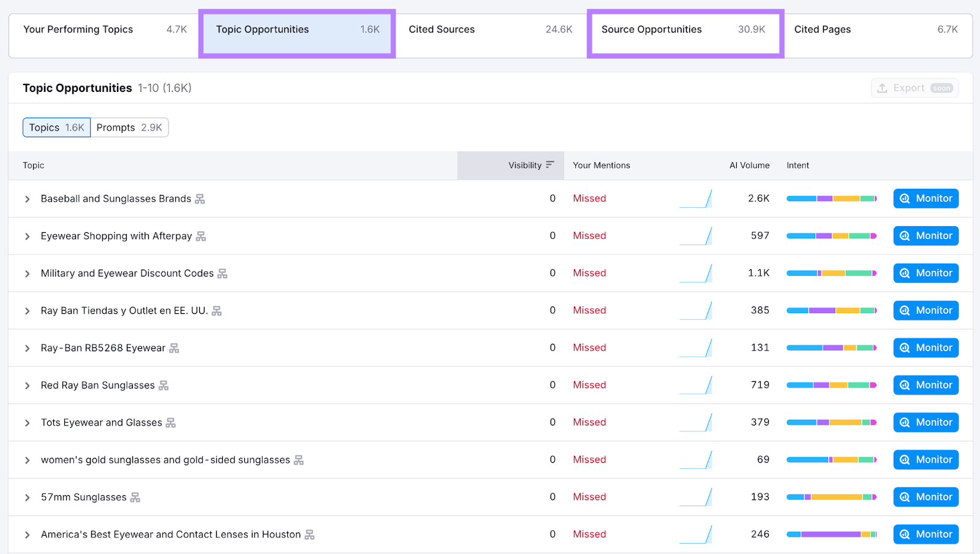Image resolution: width=980 pixels, height=554 pixels.
Task: Expand the Military and Eyewear Discount Codes row
Action: tap(27, 273)
